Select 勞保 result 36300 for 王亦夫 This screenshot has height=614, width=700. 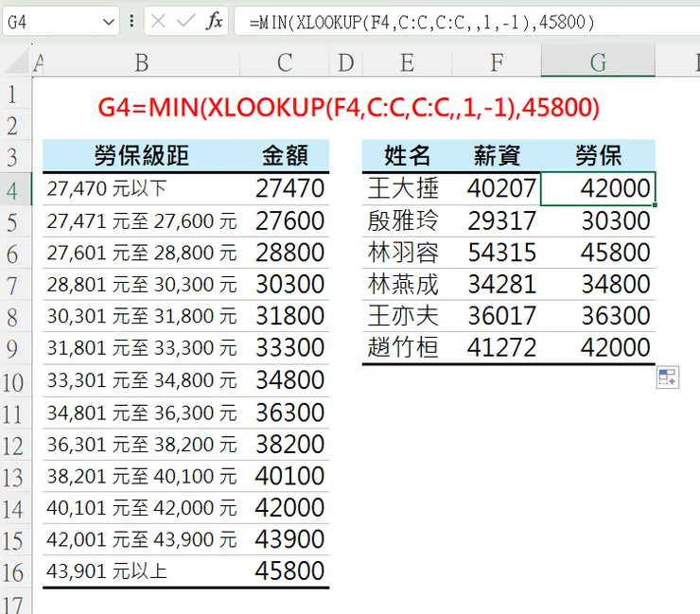598,316
